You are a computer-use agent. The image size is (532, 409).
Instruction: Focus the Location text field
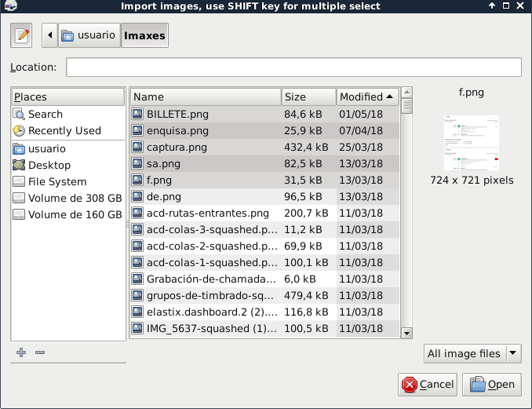[x=293, y=68]
